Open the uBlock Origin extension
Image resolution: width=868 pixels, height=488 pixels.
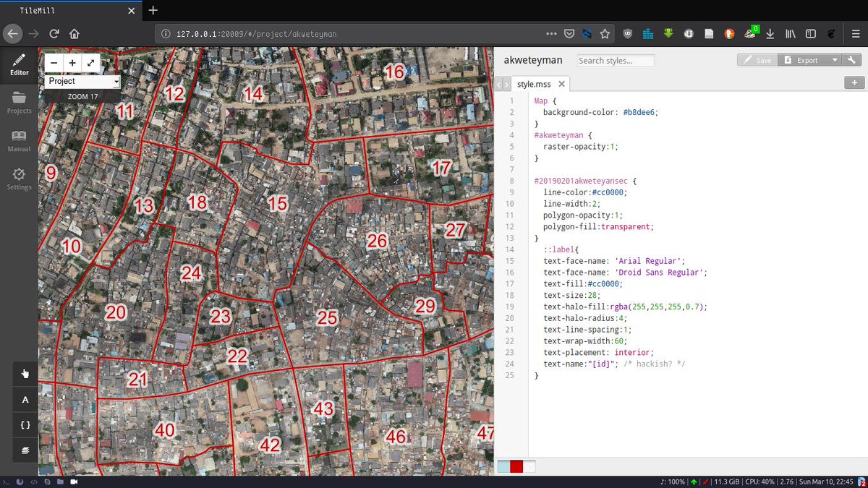[x=626, y=33]
